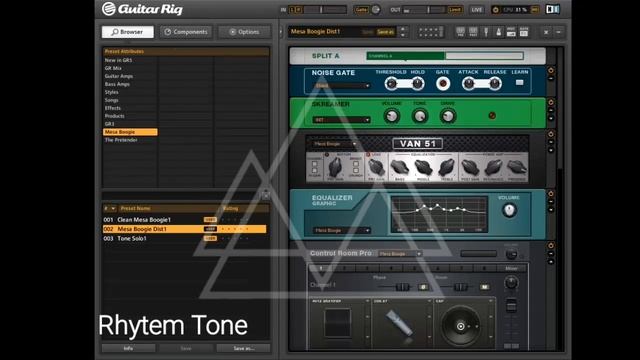Click the Noise Gate Hold knob

(417, 84)
